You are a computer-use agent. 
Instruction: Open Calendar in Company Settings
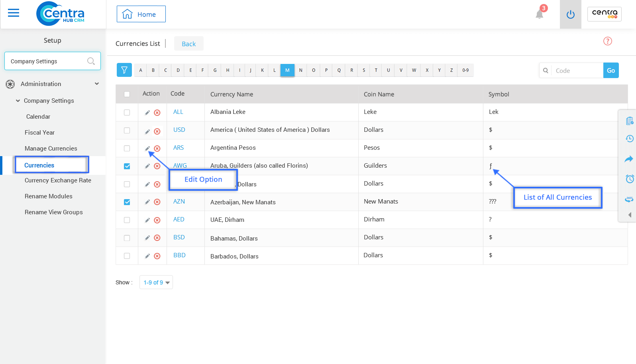(x=38, y=117)
